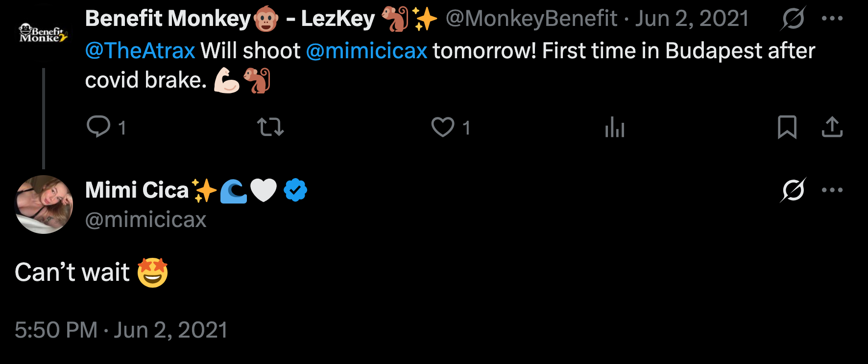Open more options for Mimi Cica tweet
The width and height of the screenshot is (868, 364).
tap(832, 190)
